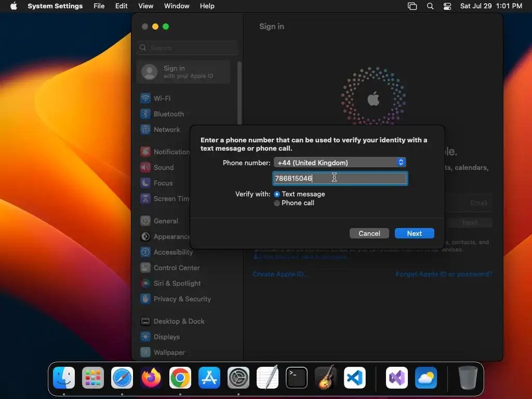Select Sign in with your Apple ID
Viewport: 532px width, 399px height.
tap(183, 72)
